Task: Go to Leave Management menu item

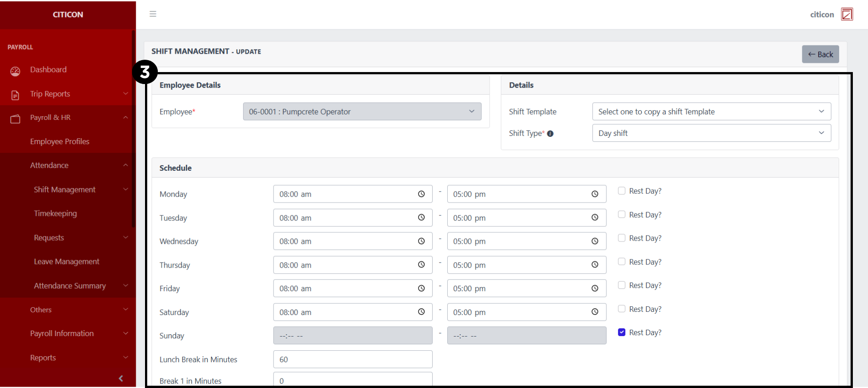Action: point(67,262)
